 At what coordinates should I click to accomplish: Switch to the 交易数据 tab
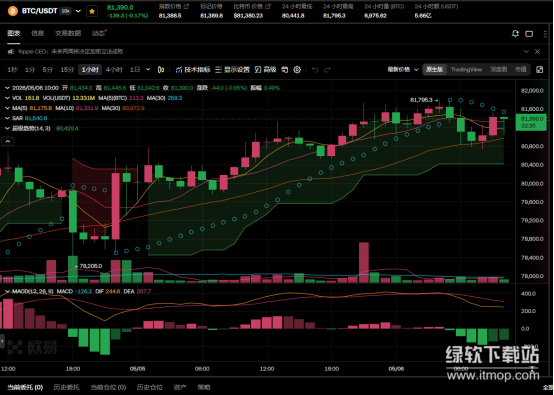click(x=68, y=33)
